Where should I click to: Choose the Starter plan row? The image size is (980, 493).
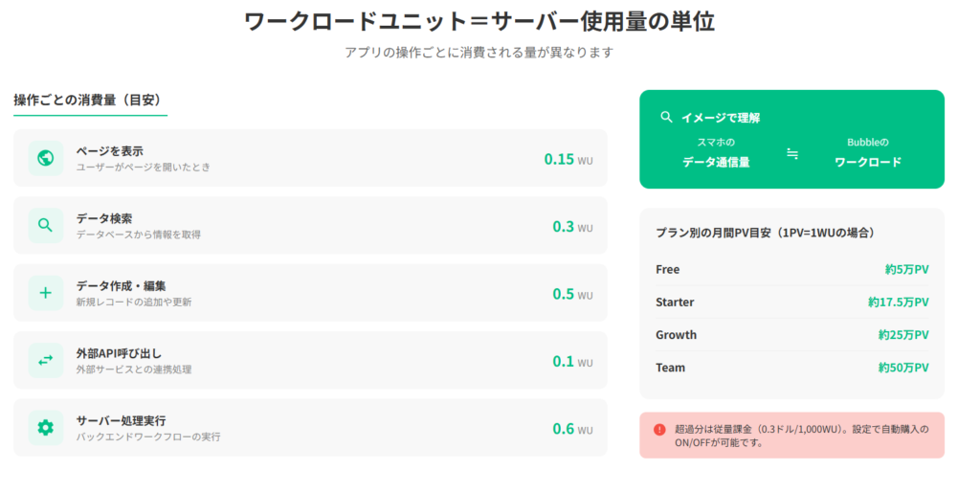(791, 302)
